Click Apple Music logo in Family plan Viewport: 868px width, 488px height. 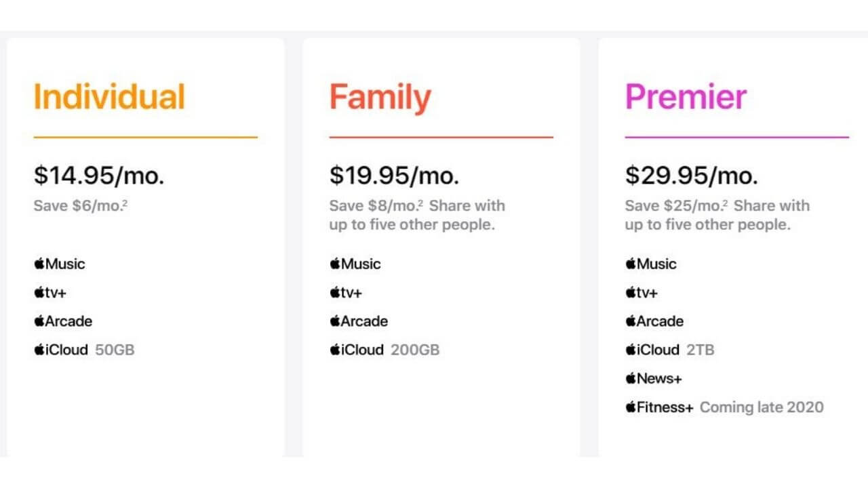355,264
